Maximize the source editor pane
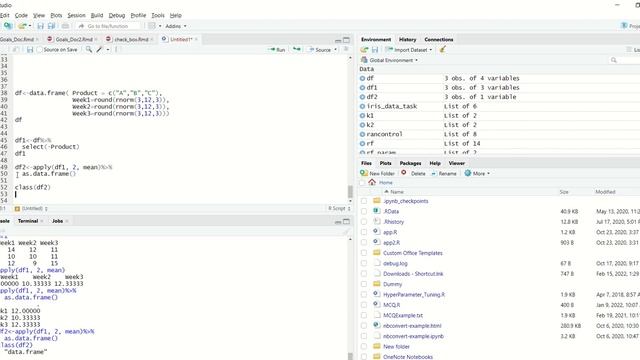This screenshot has height=360, width=640. 347,40
